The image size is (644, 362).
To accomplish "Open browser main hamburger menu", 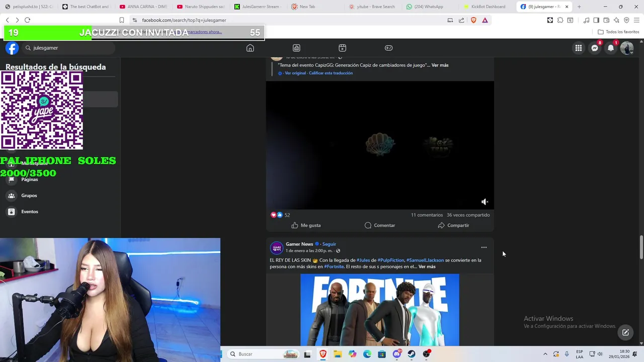I will 637,20.
